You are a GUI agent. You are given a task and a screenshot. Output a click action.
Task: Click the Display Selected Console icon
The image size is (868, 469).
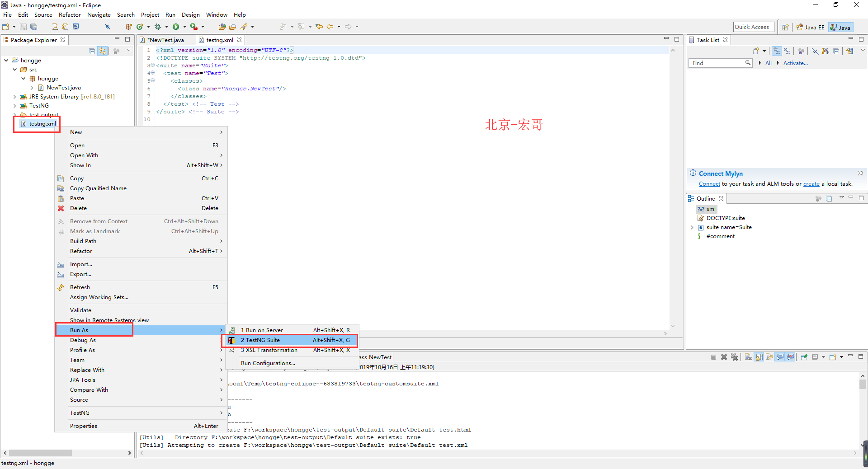pyautogui.click(x=815, y=357)
